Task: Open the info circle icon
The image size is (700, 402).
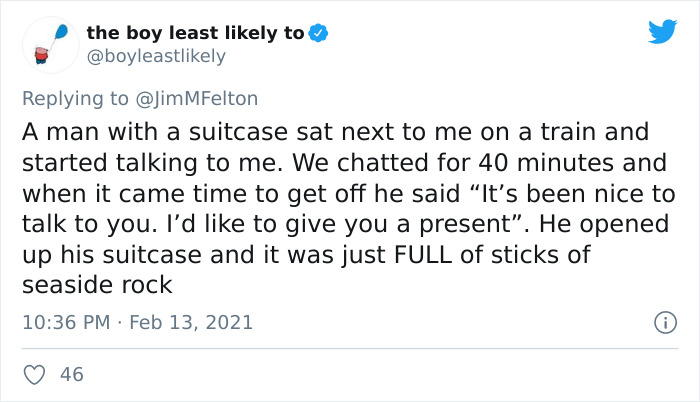Action: tap(666, 322)
